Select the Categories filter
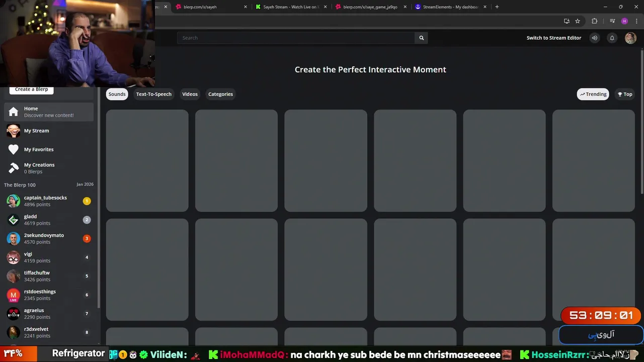Viewport: 644px width, 362px height. [220, 94]
